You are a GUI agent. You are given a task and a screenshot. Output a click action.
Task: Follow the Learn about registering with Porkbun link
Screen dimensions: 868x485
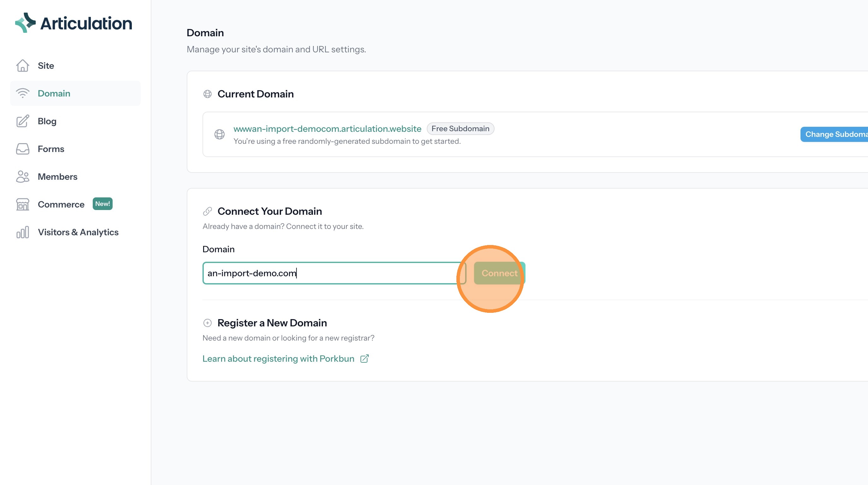point(278,359)
